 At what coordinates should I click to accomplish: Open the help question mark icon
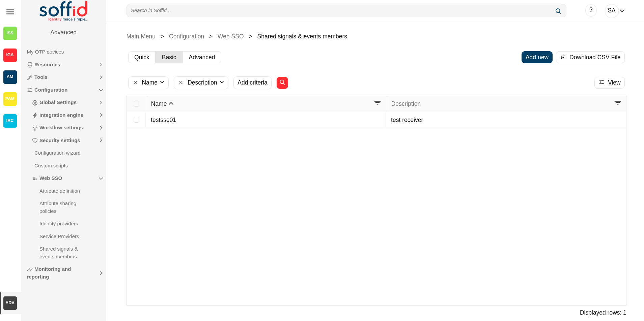[591, 10]
